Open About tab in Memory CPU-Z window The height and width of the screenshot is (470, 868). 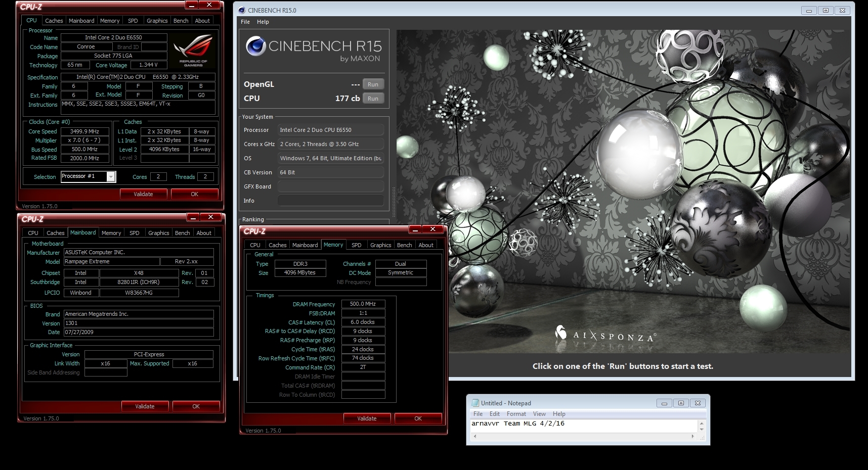426,245
